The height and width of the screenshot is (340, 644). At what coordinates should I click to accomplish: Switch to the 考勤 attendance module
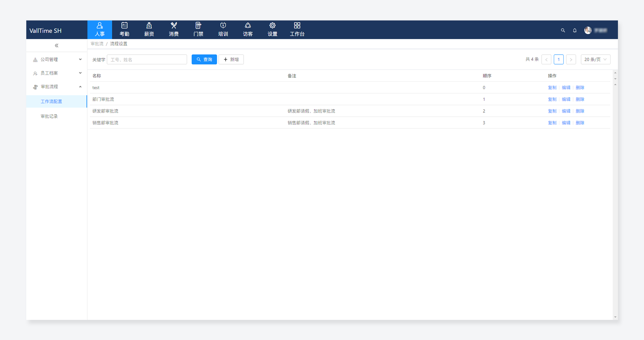(124, 30)
